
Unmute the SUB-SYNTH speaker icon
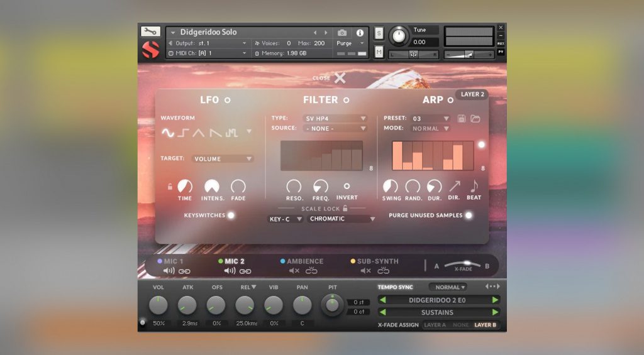[365, 271]
